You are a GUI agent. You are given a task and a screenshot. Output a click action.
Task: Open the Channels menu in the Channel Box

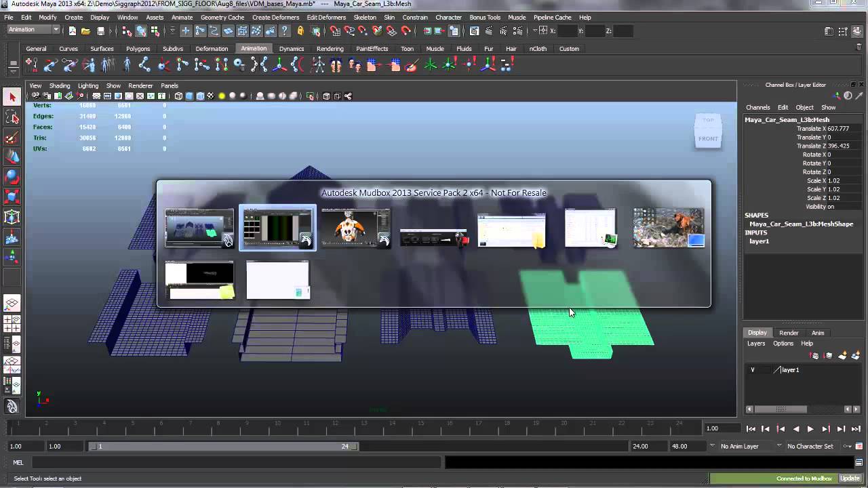(x=758, y=107)
